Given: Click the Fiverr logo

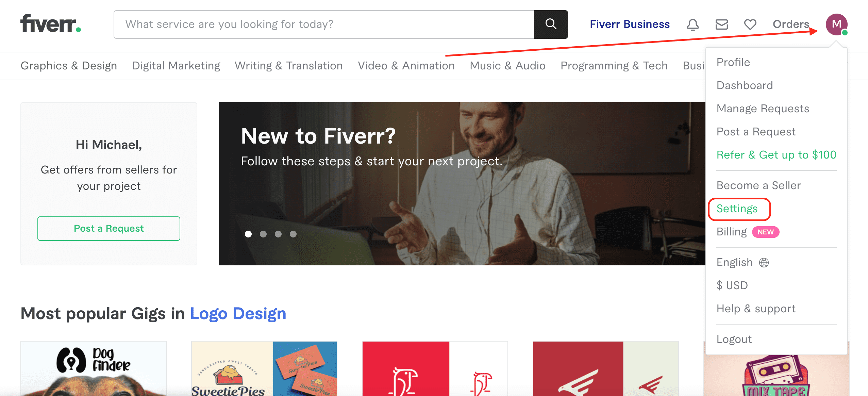Looking at the screenshot, I should click(51, 24).
